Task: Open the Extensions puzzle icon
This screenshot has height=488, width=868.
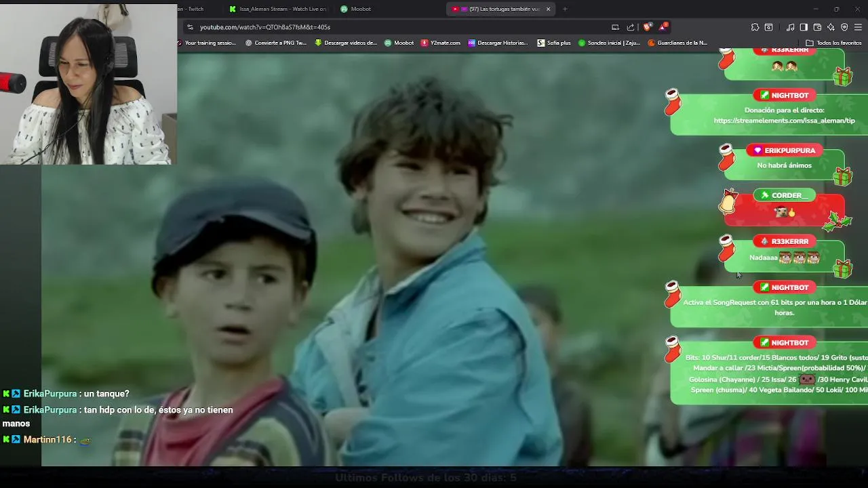Action: click(x=755, y=27)
